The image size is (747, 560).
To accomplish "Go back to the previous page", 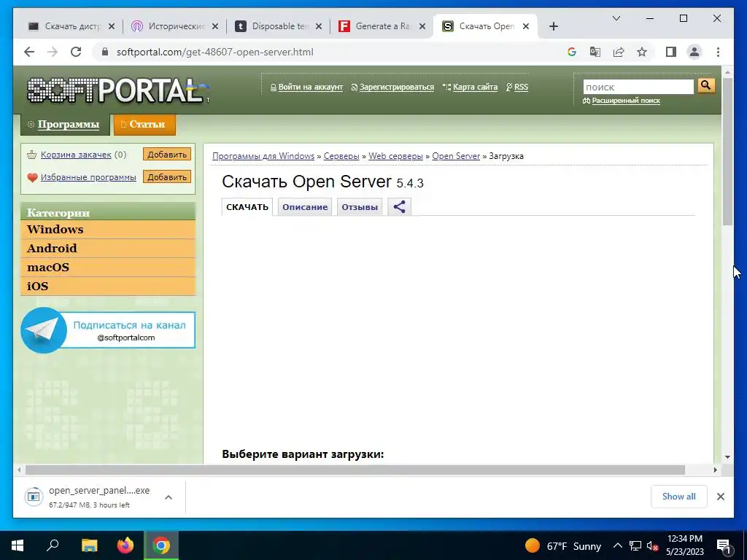I will click(29, 52).
